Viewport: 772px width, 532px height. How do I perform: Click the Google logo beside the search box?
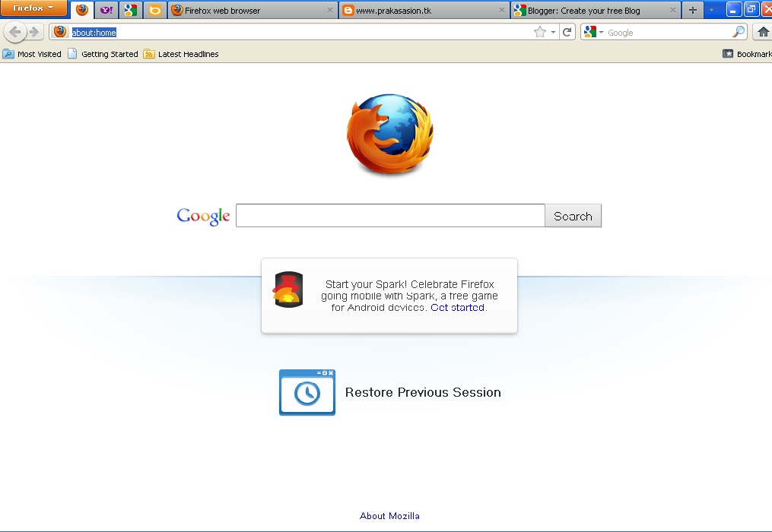coord(203,216)
